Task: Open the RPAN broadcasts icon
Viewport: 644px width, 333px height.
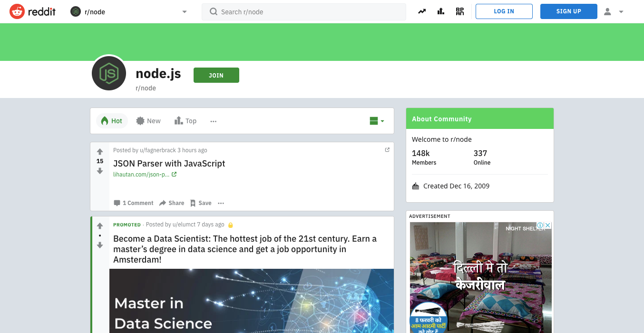Action: pyautogui.click(x=459, y=10)
